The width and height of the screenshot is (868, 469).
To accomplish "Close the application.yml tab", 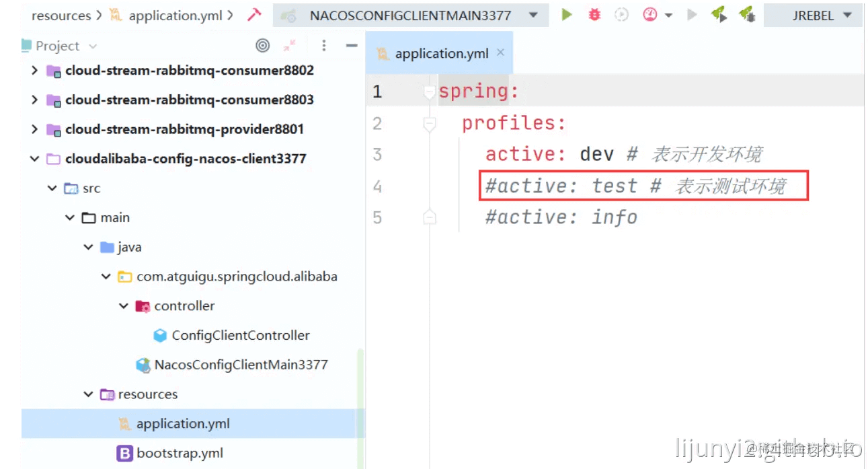I will pyautogui.click(x=500, y=52).
